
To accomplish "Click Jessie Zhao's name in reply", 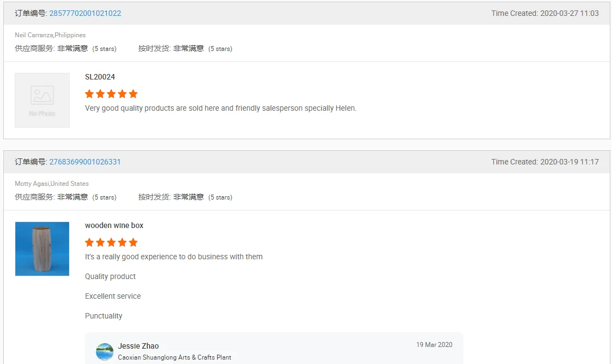I will pyautogui.click(x=138, y=346).
